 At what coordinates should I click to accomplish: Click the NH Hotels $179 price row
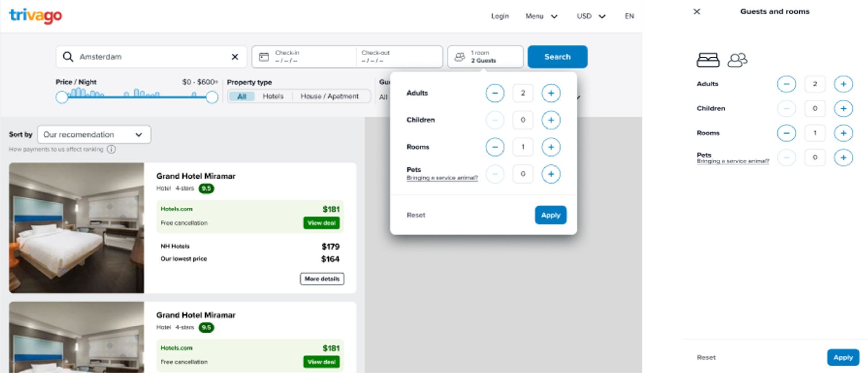coord(250,247)
